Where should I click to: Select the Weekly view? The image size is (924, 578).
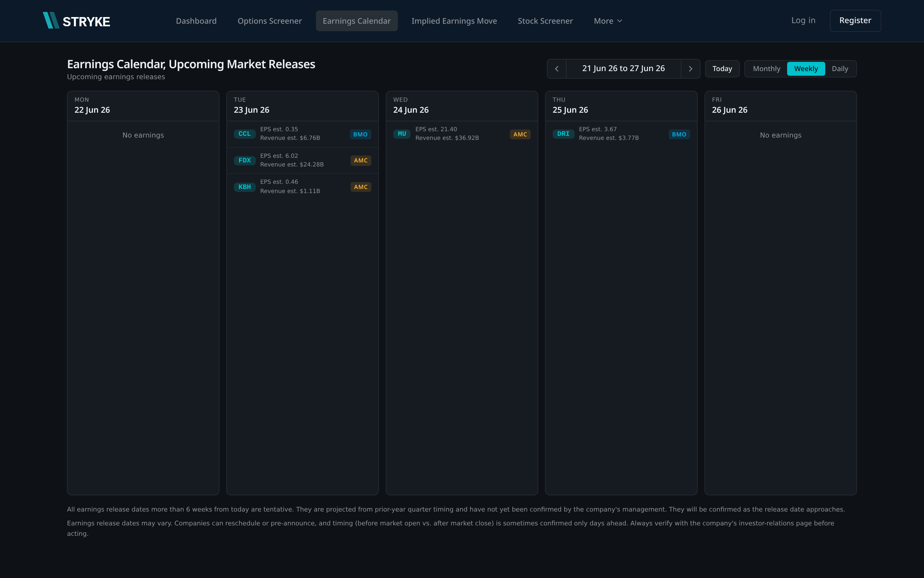pos(806,69)
